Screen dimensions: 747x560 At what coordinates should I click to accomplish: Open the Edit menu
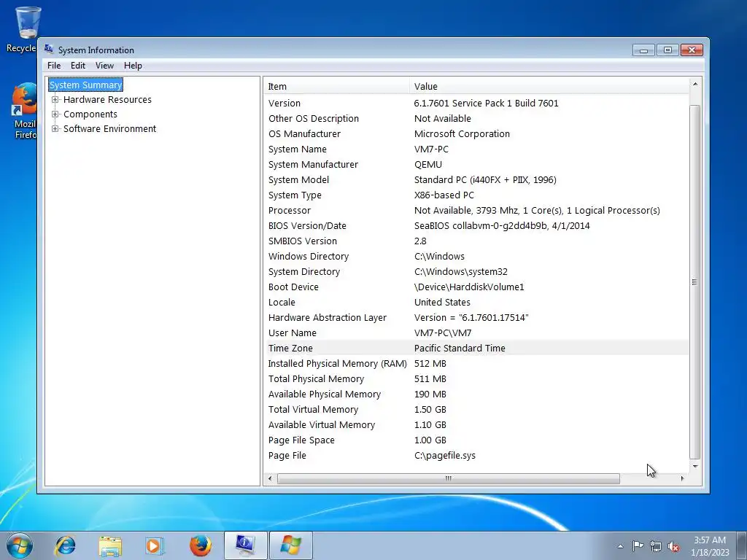[x=77, y=66]
